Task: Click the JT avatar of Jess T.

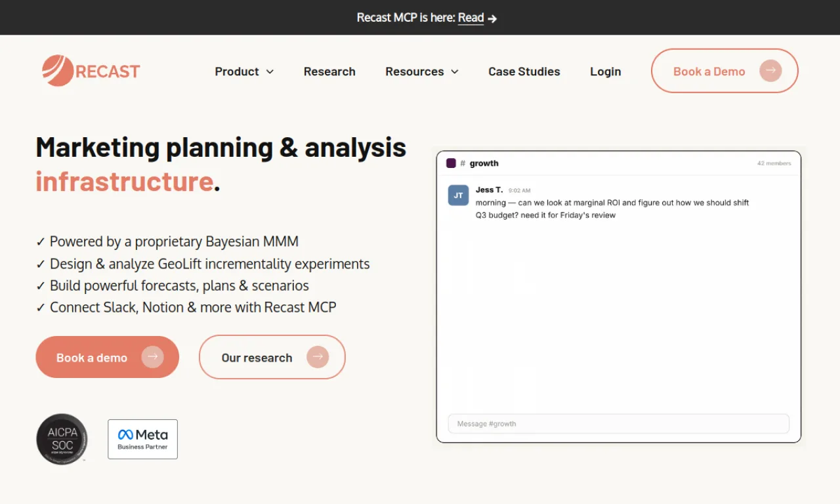Action: (x=458, y=196)
